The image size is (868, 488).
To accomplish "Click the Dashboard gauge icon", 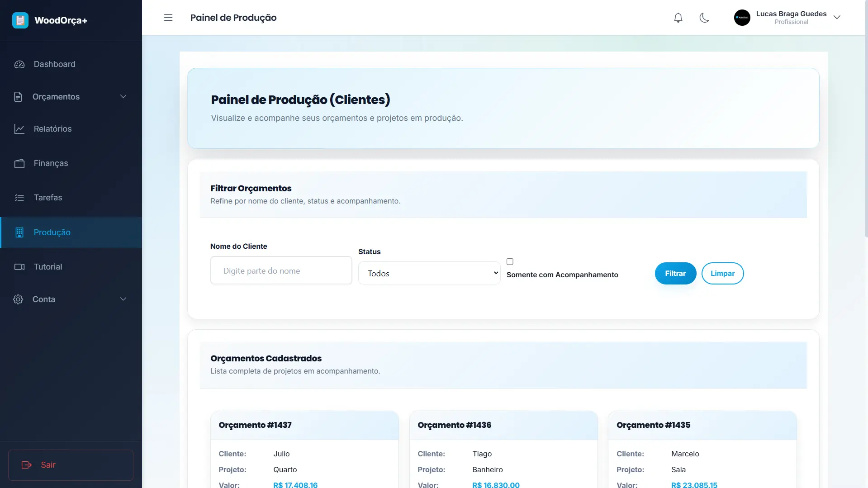I will tap(19, 64).
